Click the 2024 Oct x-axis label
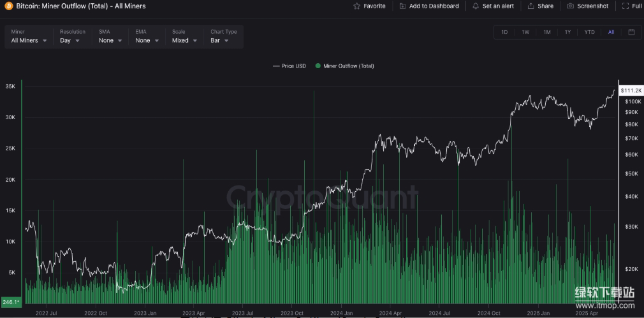The image size is (644, 318). tap(489, 313)
